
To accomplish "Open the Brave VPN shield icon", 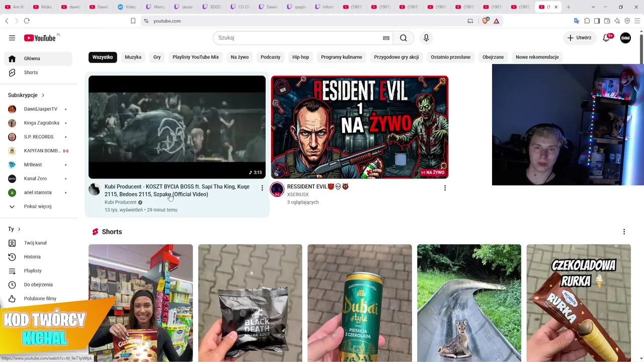I will (x=627, y=21).
